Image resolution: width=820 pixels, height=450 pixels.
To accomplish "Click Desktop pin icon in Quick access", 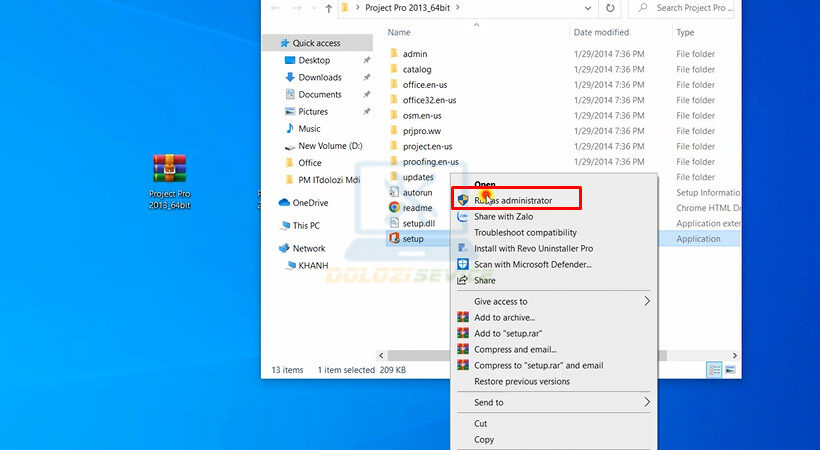I will [367, 60].
